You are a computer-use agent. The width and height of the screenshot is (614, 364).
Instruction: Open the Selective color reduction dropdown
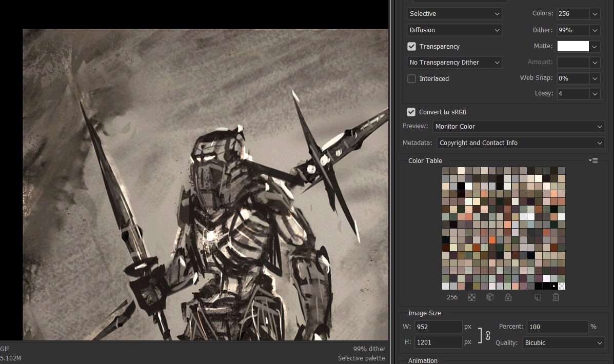[454, 14]
